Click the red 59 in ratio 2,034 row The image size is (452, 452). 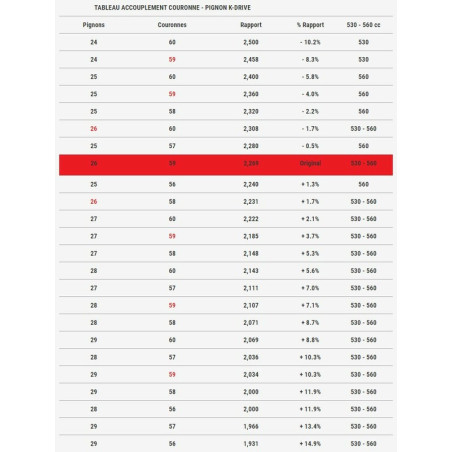click(x=172, y=375)
